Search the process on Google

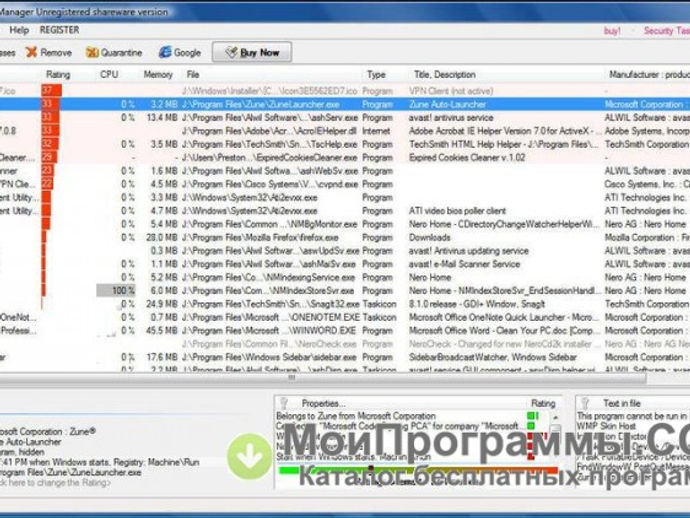tap(180, 52)
